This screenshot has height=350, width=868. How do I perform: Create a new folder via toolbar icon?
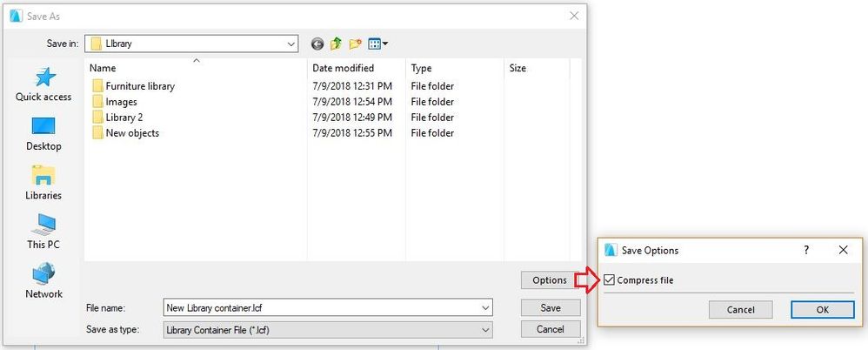355,44
